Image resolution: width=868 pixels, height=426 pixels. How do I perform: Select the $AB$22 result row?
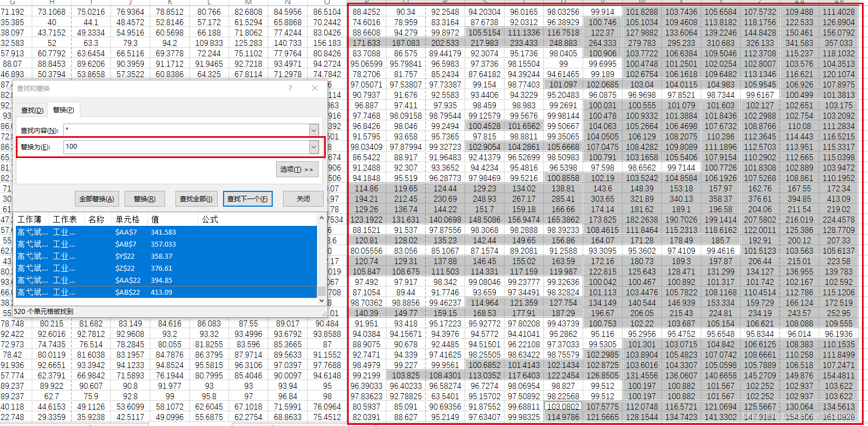[x=167, y=293]
